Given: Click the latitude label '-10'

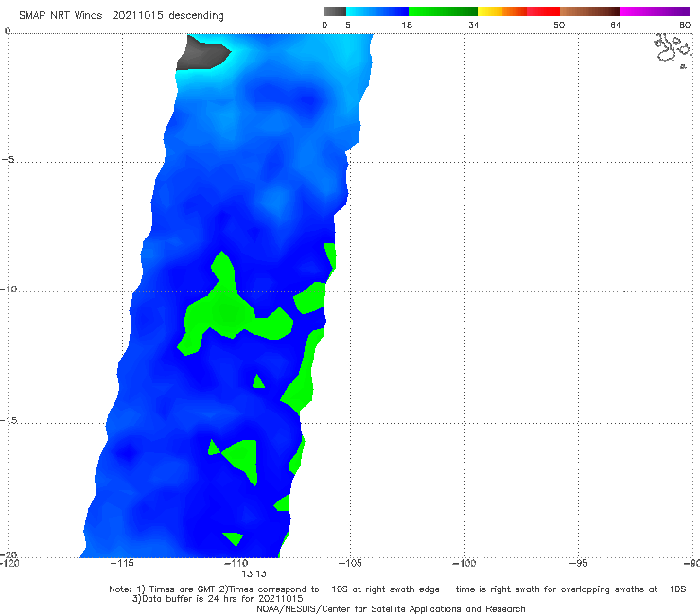Looking at the screenshot, I should click(x=8, y=289).
